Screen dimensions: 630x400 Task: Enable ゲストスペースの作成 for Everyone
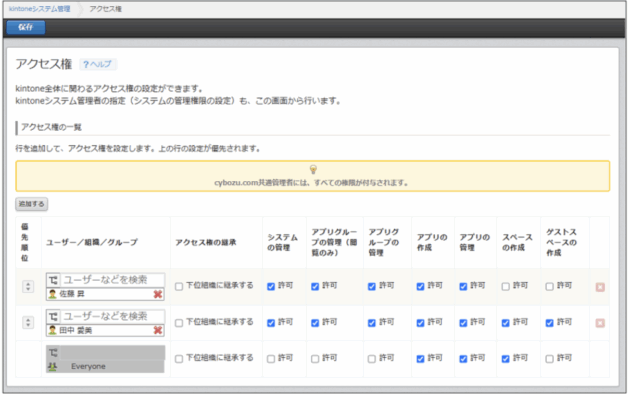(550, 358)
